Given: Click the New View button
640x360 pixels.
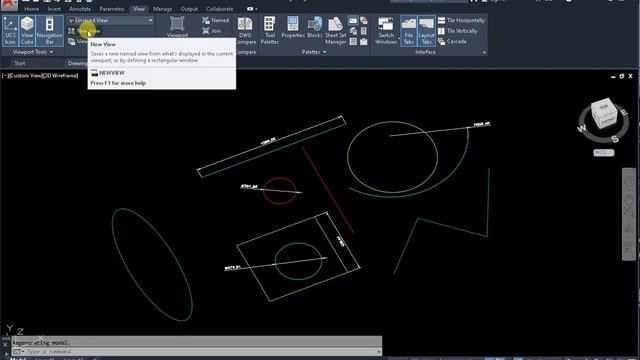Looking at the screenshot, I should [85, 31].
